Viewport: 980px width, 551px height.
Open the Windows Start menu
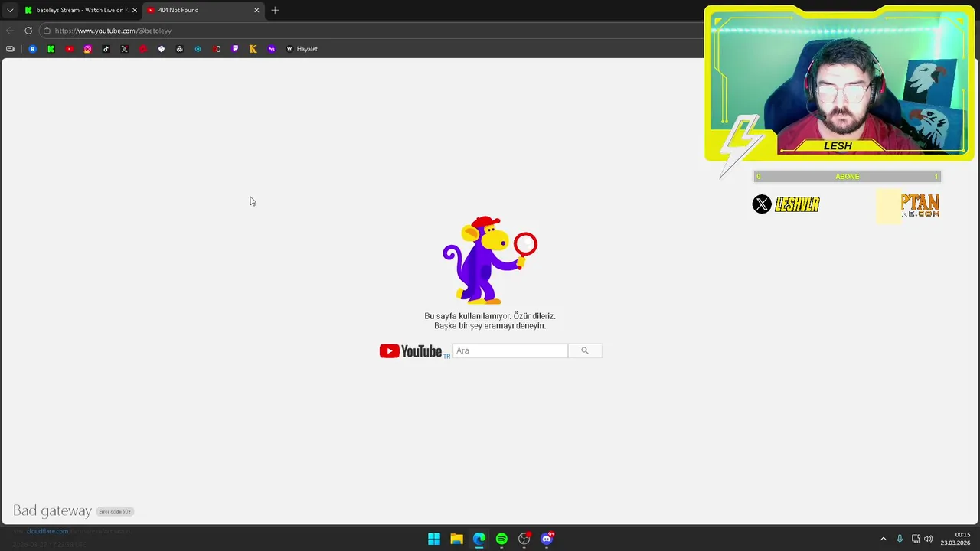434,539
